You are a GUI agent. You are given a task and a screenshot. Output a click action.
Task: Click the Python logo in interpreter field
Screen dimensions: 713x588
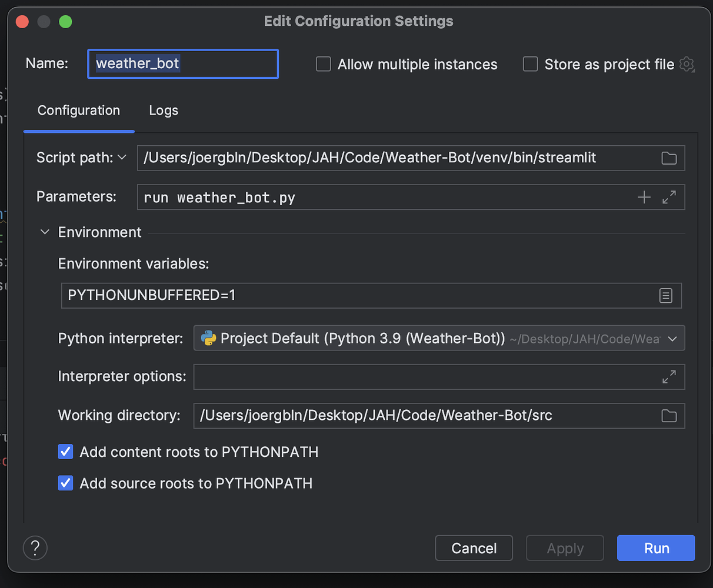point(207,338)
